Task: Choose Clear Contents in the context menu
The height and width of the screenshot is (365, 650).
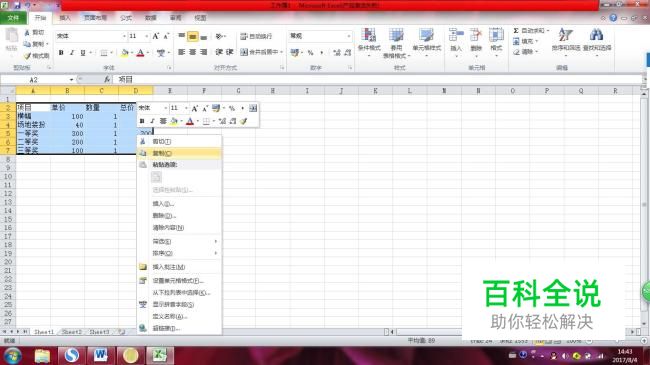Action: (179, 228)
